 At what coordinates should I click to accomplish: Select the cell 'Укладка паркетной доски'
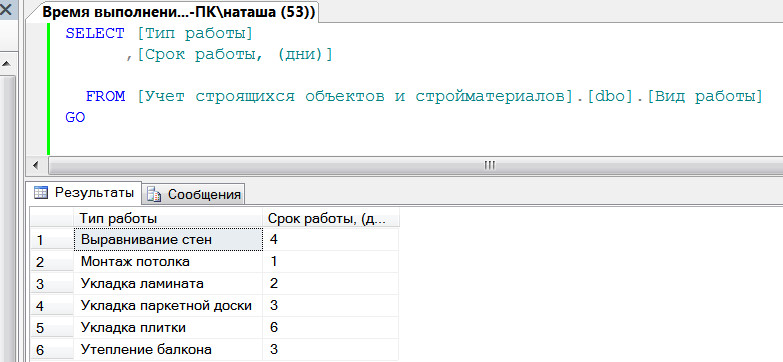pyautogui.click(x=168, y=305)
